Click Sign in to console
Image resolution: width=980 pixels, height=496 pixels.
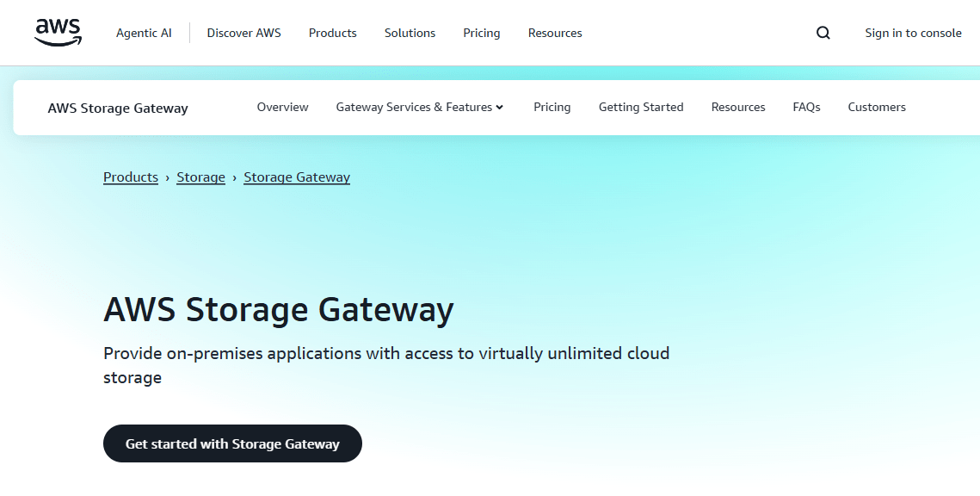tap(913, 33)
